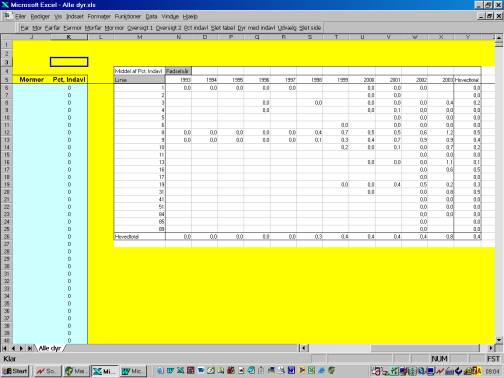Open the Linie pivot row field
This screenshot has width=504, height=378.
pos(139,80)
